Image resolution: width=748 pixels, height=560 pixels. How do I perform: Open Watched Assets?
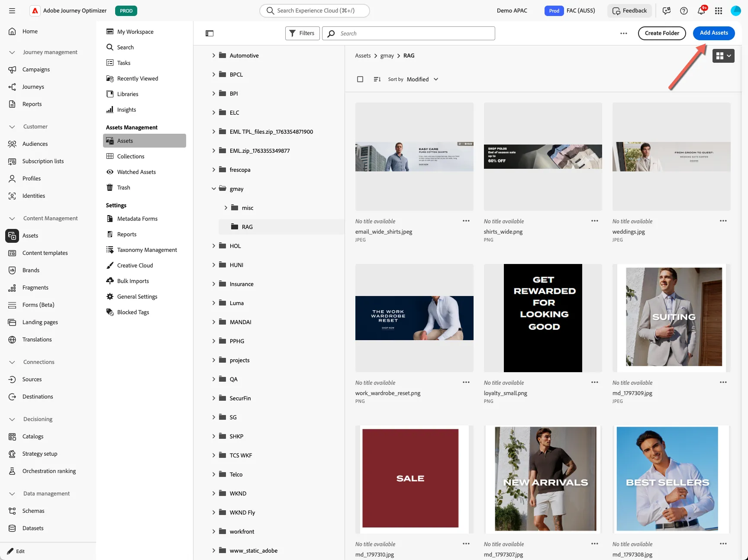pyautogui.click(x=145, y=172)
